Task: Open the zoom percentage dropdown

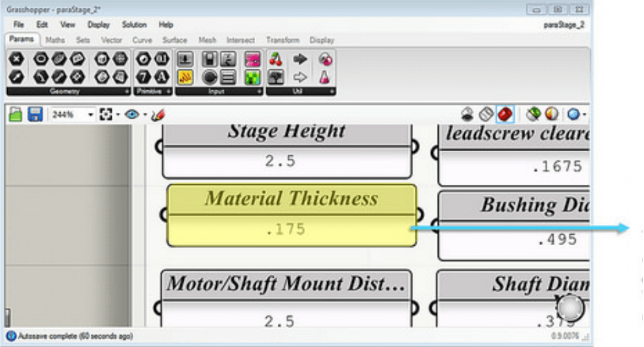Action: click(x=90, y=115)
